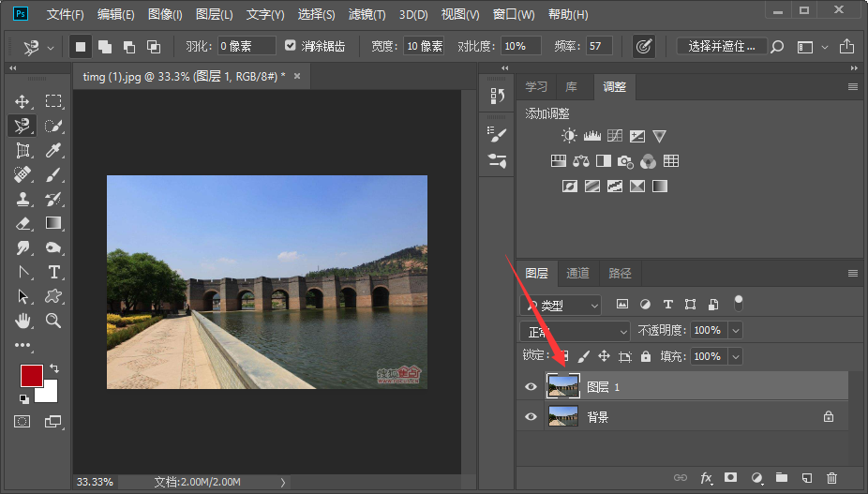The height and width of the screenshot is (494, 868).
Task: Select the Pen tool
Action: pyautogui.click(x=22, y=272)
